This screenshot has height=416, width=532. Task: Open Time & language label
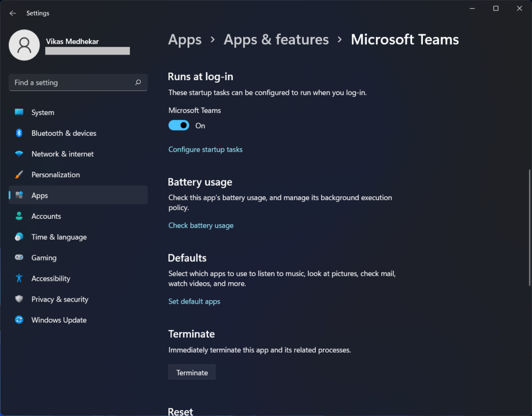point(59,237)
